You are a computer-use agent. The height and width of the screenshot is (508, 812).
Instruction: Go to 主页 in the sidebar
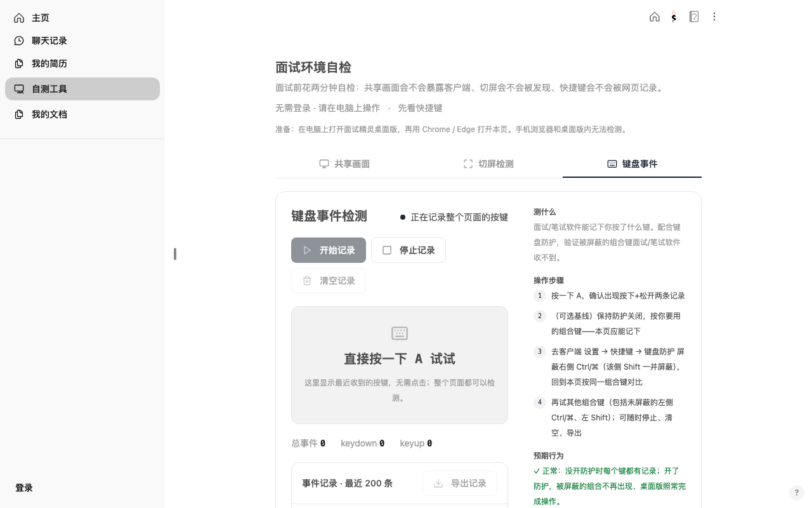(x=82, y=18)
